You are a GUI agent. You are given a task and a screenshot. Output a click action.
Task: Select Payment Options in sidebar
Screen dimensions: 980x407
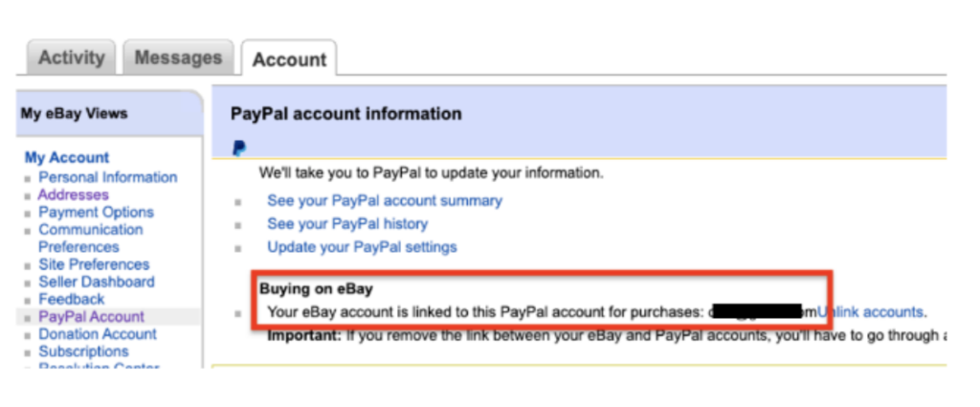coord(96,212)
